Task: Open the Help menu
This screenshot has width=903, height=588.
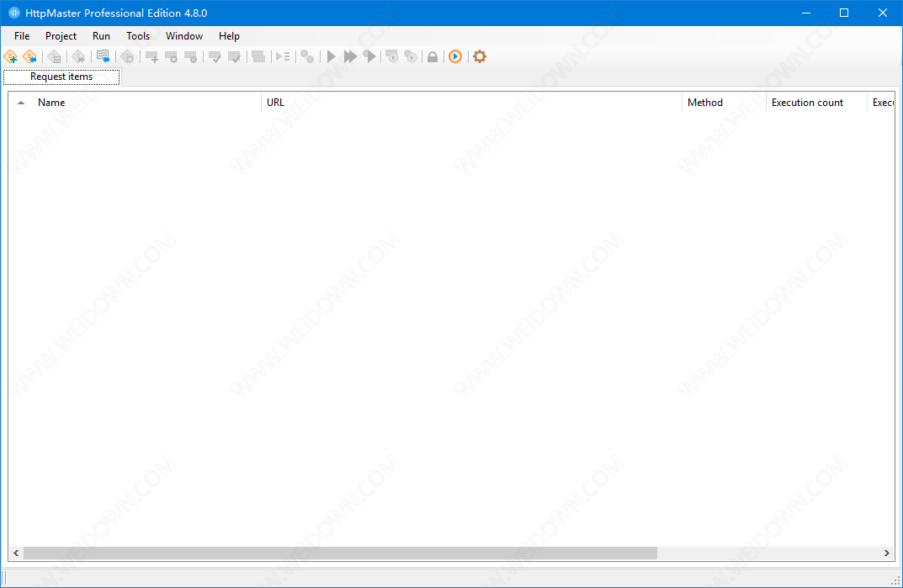Action: 229,35
